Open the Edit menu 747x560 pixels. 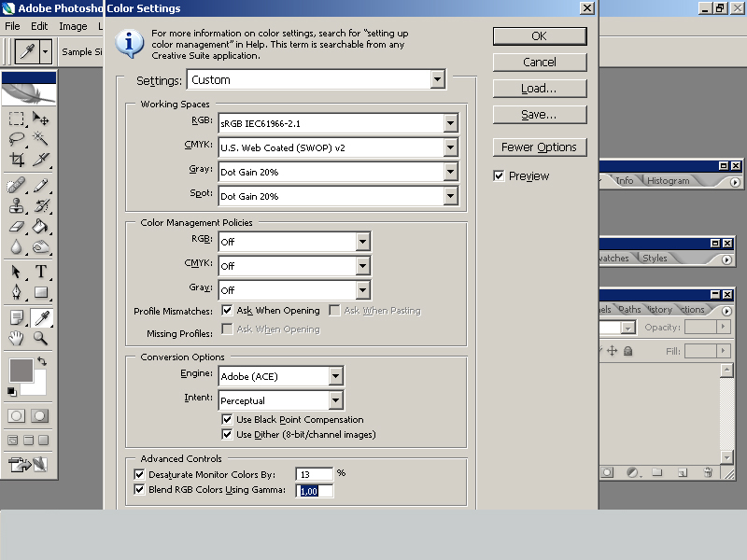pos(39,26)
